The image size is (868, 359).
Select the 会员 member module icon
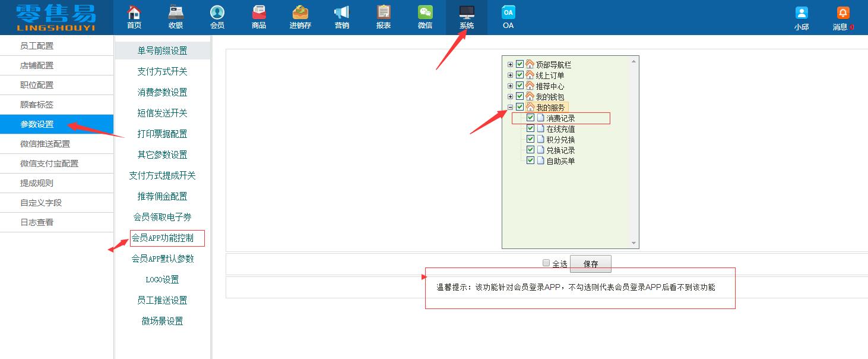[x=217, y=16]
